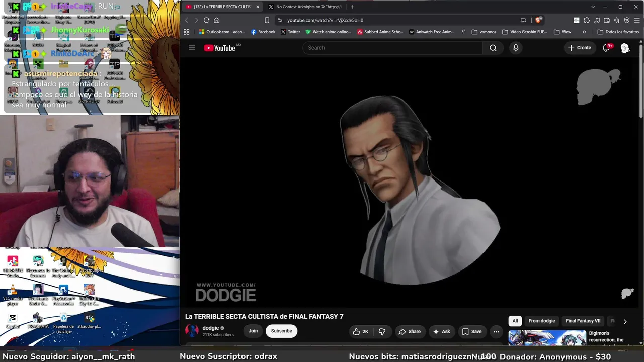644x362 pixels.
Task: Open the browser extensions puzzle icon
Action: tap(587, 20)
